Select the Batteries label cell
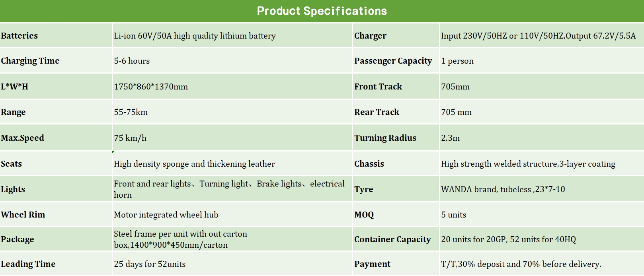Screen dimensions: 644x276 click(x=20, y=36)
